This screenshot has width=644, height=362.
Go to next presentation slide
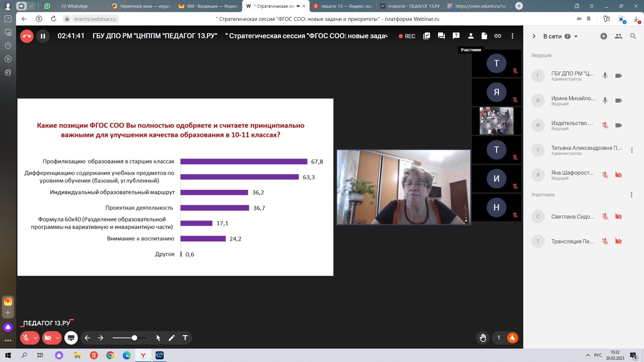(x=101, y=338)
